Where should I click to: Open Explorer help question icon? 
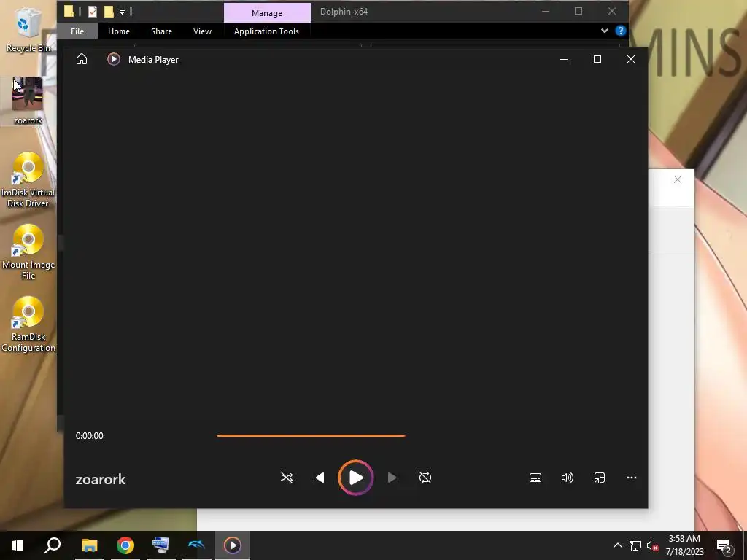pos(620,31)
